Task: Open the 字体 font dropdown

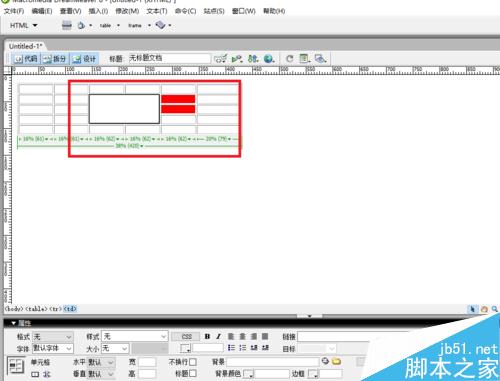Action: 53,349
